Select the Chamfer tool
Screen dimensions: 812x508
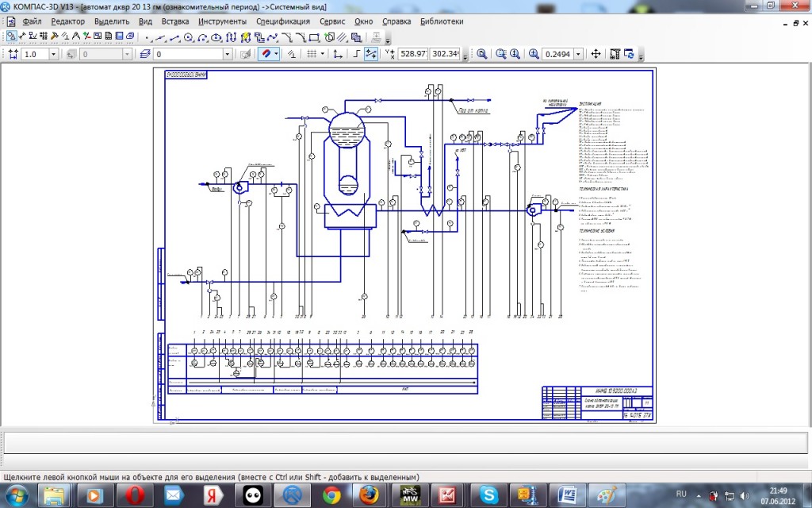[286, 37]
